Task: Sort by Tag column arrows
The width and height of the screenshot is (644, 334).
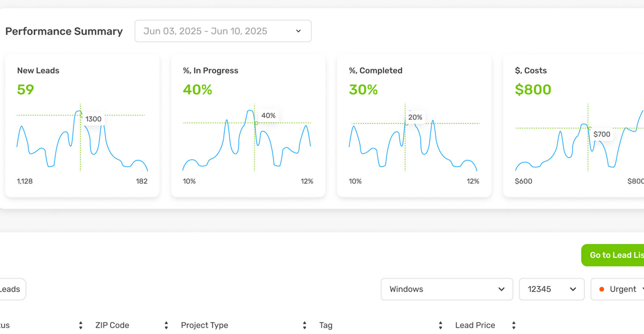Action: click(440, 325)
